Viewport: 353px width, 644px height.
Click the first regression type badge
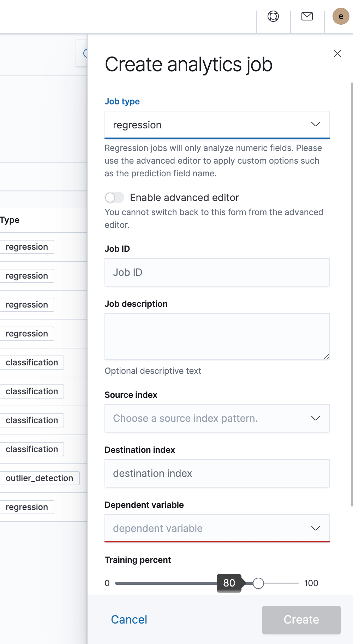pos(27,247)
